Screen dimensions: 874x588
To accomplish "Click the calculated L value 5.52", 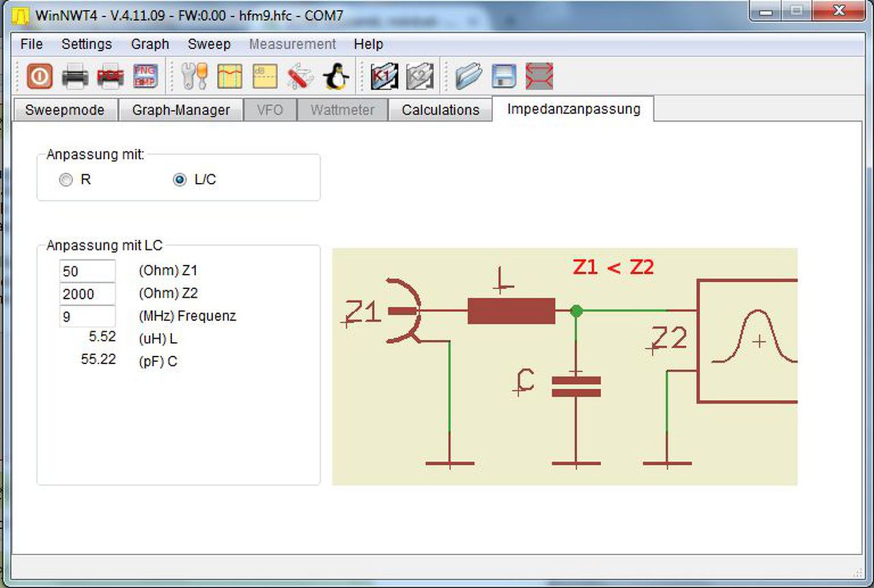I will pyautogui.click(x=102, y=337).
